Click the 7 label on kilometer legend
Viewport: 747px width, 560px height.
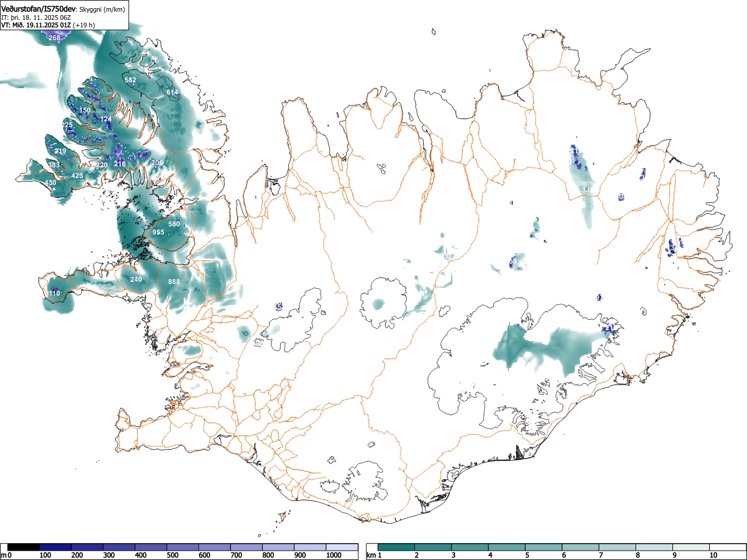click(x=601, y=555)
